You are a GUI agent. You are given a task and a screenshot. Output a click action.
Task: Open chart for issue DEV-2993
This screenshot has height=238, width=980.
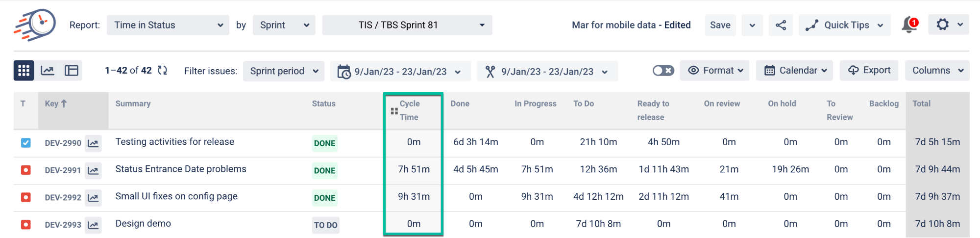tap(93, 225)
